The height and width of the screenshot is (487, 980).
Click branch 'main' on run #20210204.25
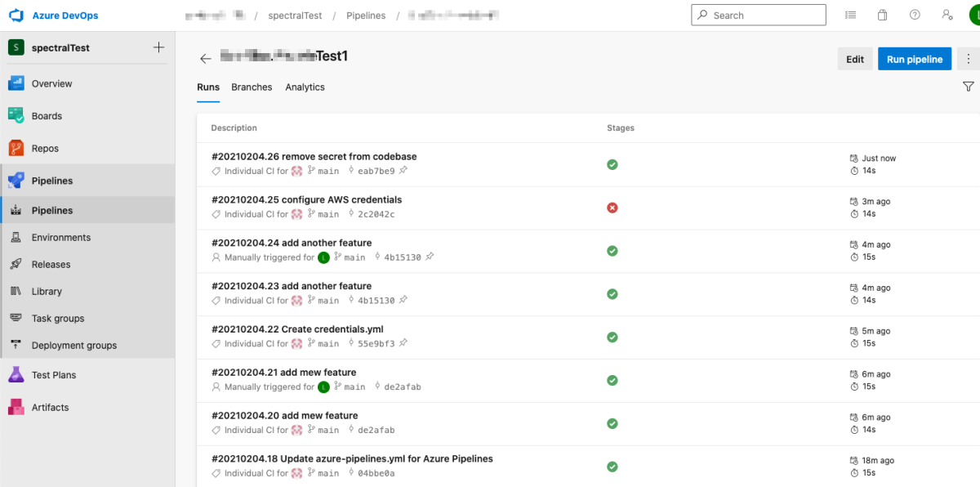click(328, 214)
